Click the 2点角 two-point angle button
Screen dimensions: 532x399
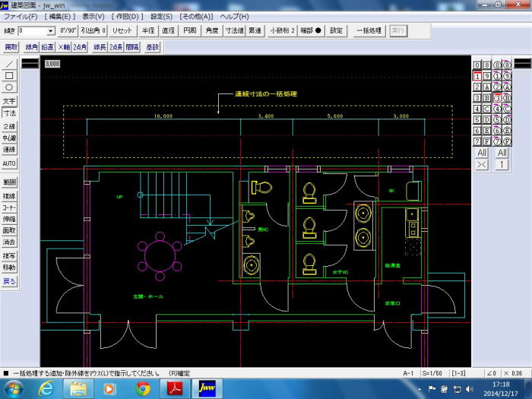80,47
